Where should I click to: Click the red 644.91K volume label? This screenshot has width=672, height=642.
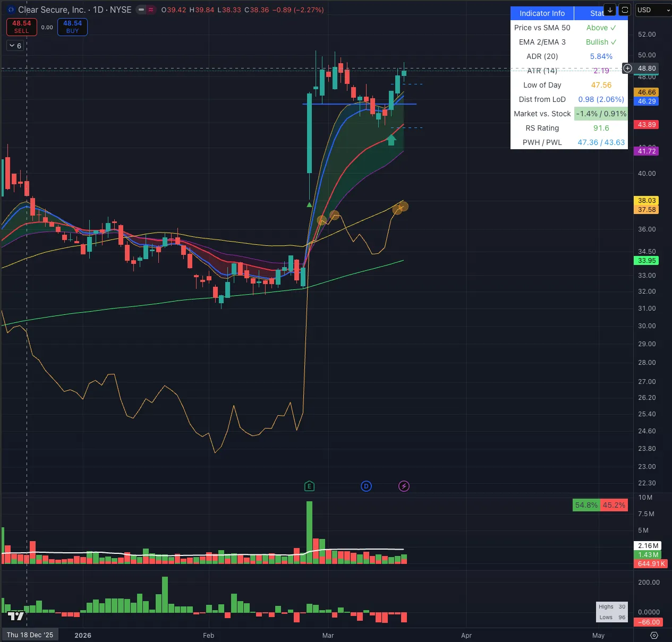[x=651, y=563]
